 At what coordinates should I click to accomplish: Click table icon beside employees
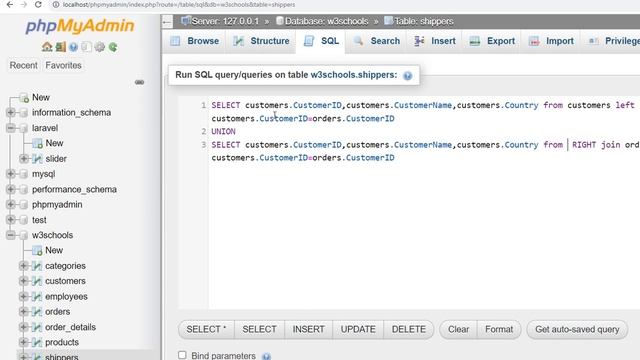pyautogui.click(x=37, y=297)
